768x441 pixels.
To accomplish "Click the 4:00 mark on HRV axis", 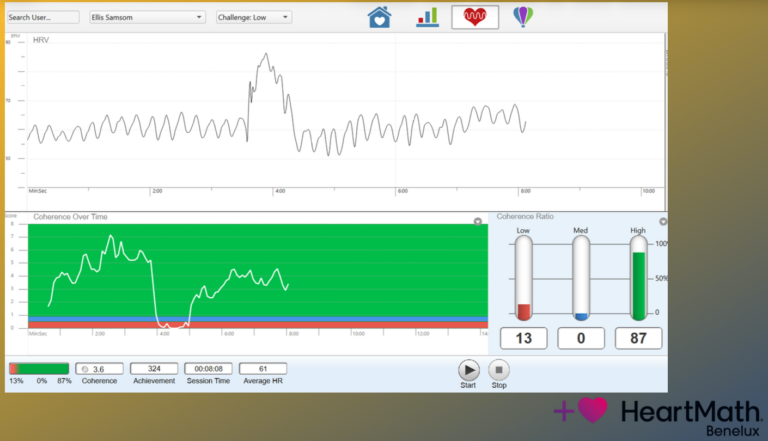I will click(x=280, y=191).
